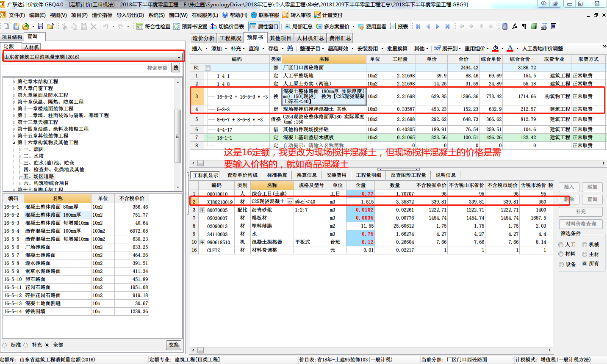
Task: Expand material row 80070005 plus box
Action: 202,210
